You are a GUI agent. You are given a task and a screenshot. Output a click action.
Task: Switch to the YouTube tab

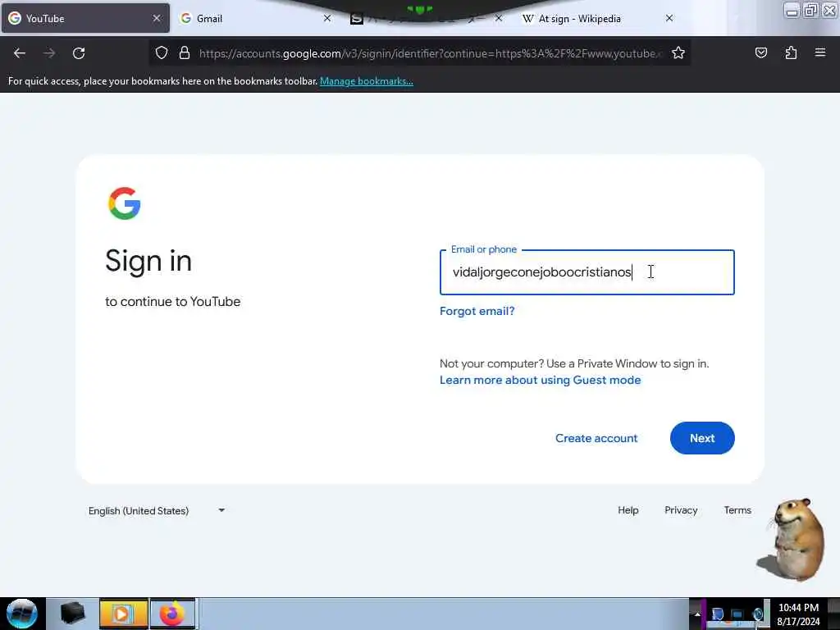coord(85,18)
